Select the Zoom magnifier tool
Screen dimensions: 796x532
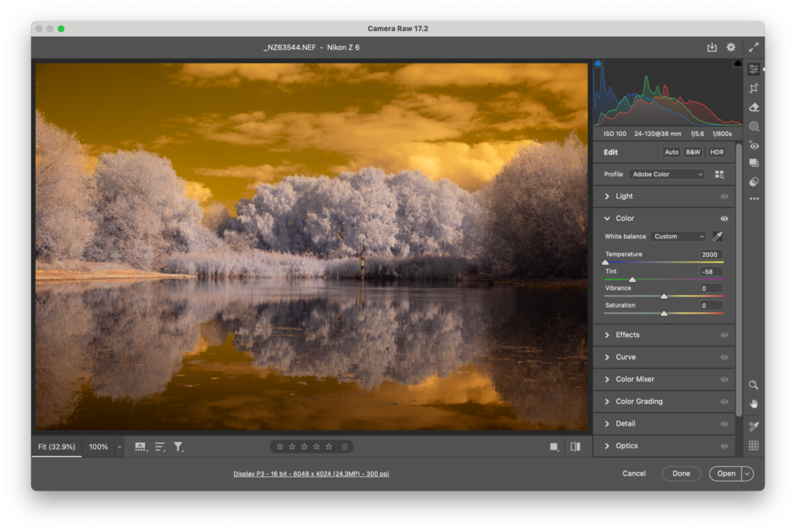(753, 385)
